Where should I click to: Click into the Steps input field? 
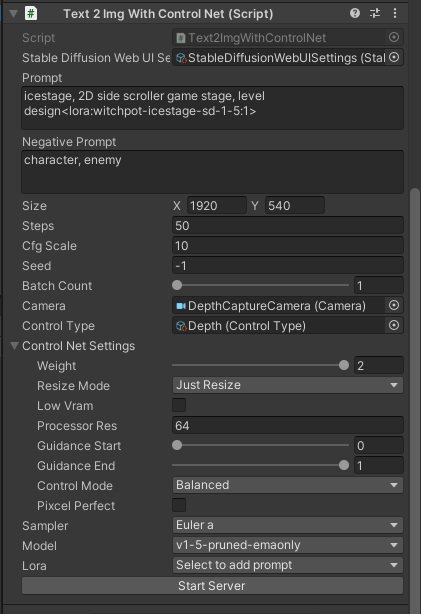pyautogui.click(x=287, y=226)
